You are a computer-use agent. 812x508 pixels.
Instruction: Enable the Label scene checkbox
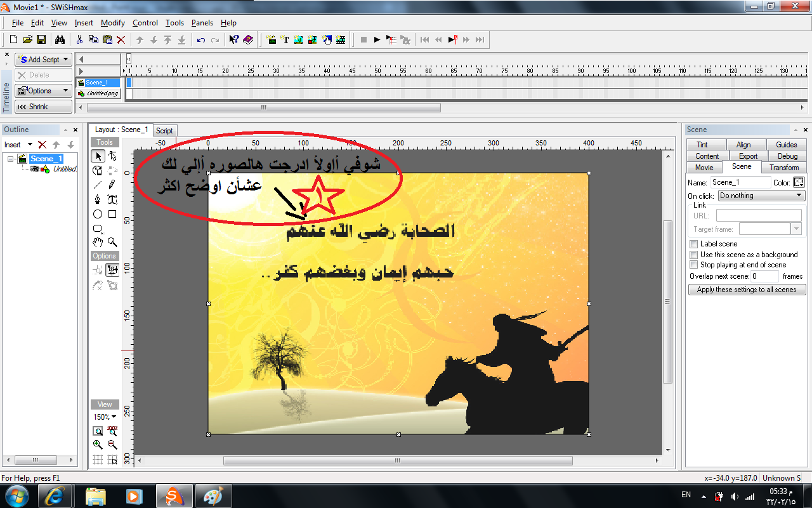tap(693, 244)
